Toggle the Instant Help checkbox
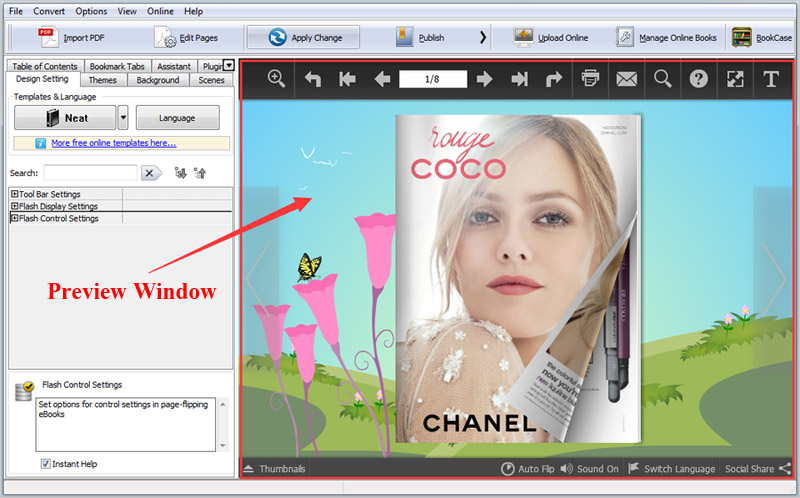 [46, 464]
